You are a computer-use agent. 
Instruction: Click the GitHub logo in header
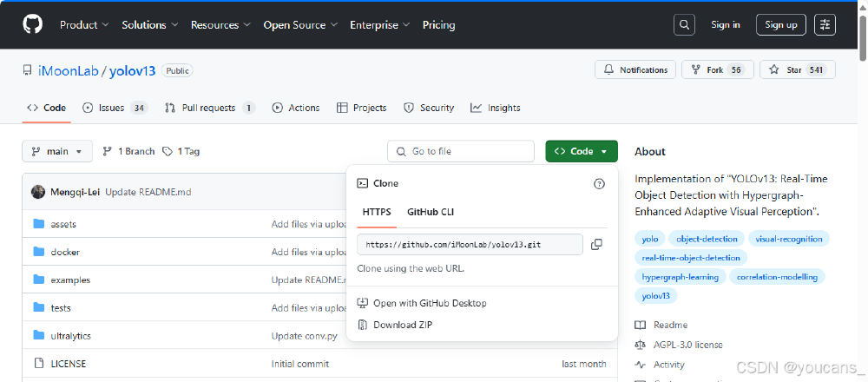tap(33, 24)
